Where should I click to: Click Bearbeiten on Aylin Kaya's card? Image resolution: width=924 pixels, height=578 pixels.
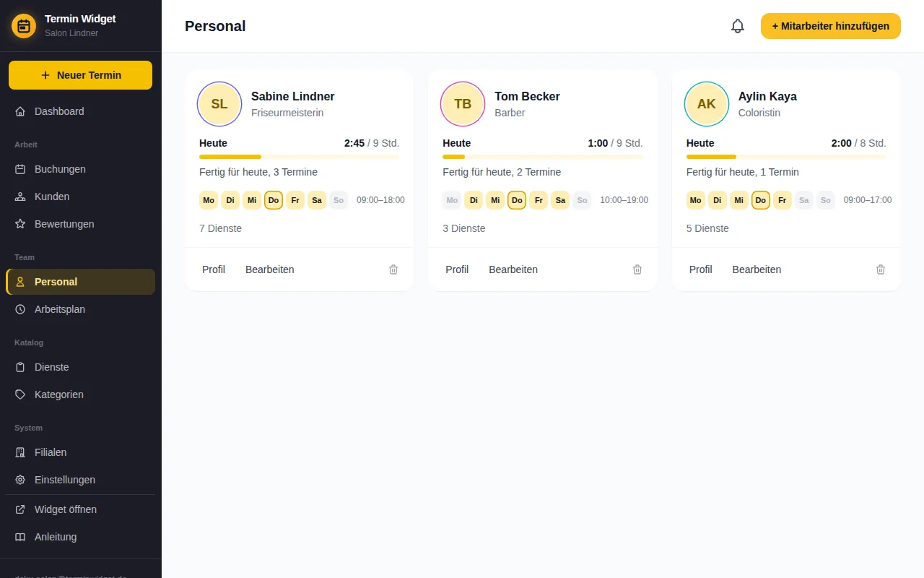coord(757,269)
